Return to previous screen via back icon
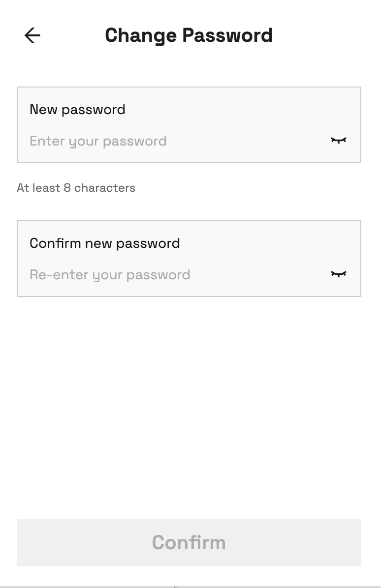 pos(32,35)
